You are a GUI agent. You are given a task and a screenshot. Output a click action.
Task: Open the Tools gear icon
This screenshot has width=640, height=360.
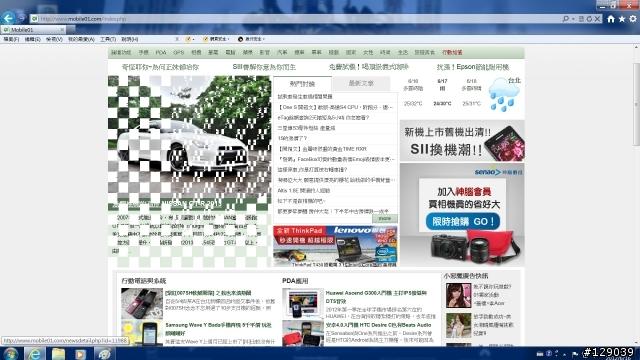633,19
